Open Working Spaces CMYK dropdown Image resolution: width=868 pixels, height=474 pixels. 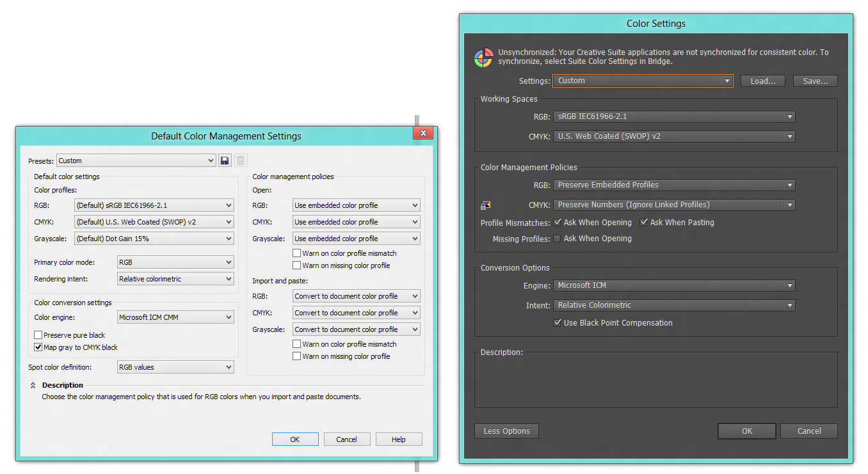[674, 136]
